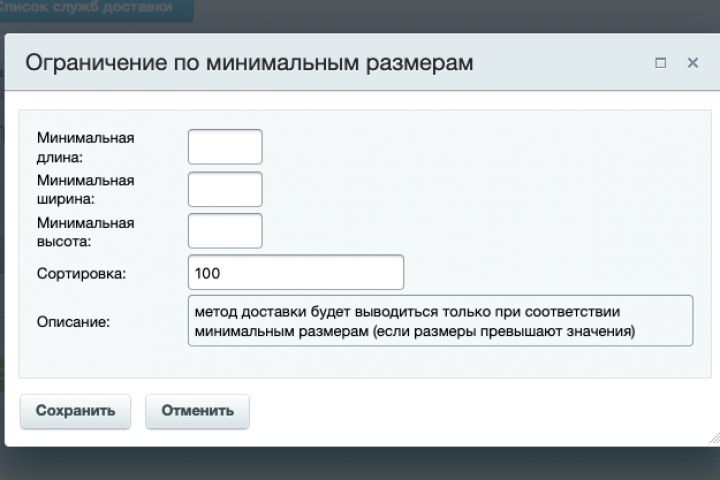Select the Минимальная высота input box
720x480 pixels.
(225, 231)
